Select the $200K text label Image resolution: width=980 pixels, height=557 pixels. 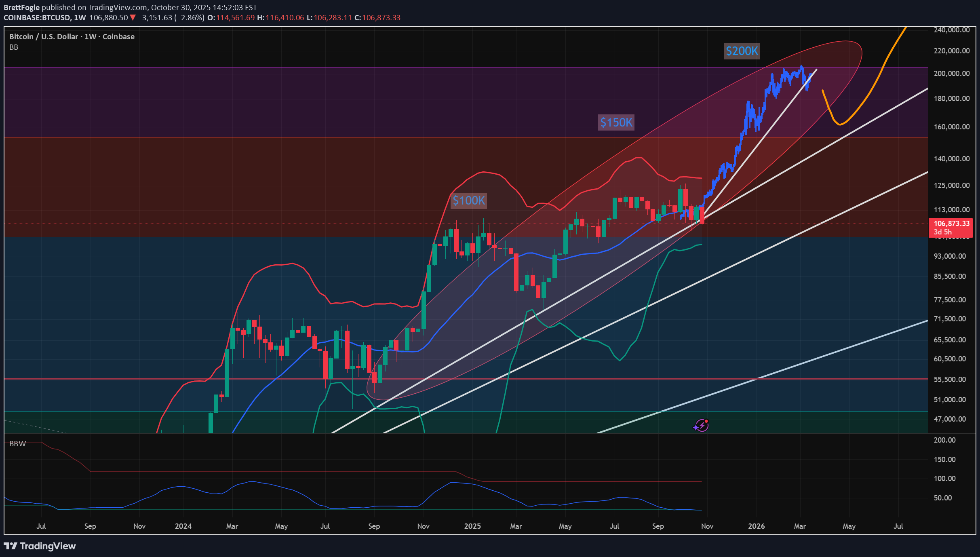(x=742, y=51)
